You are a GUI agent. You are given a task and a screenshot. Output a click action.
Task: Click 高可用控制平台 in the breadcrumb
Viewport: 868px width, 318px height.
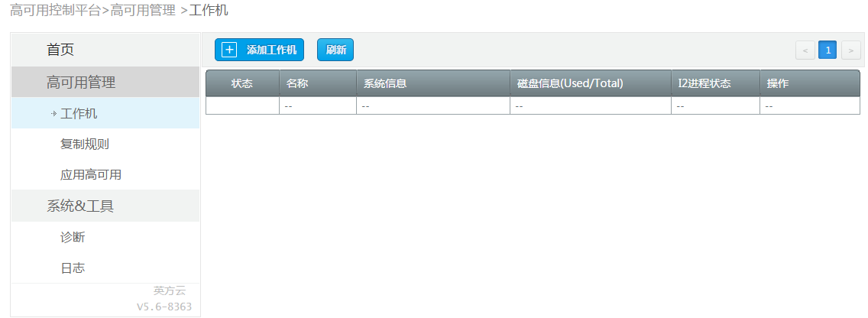click(55, 10)
